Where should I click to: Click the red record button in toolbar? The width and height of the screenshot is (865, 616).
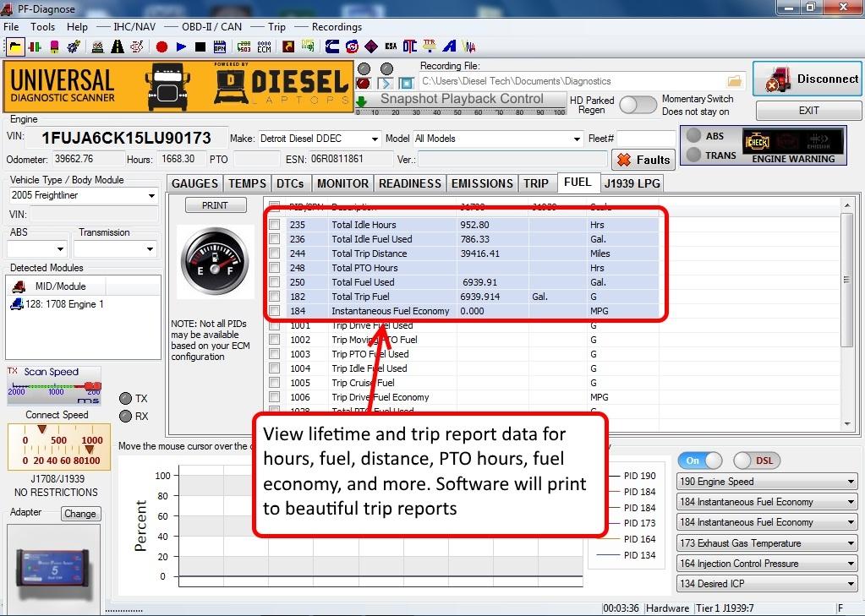pos(162,46)
